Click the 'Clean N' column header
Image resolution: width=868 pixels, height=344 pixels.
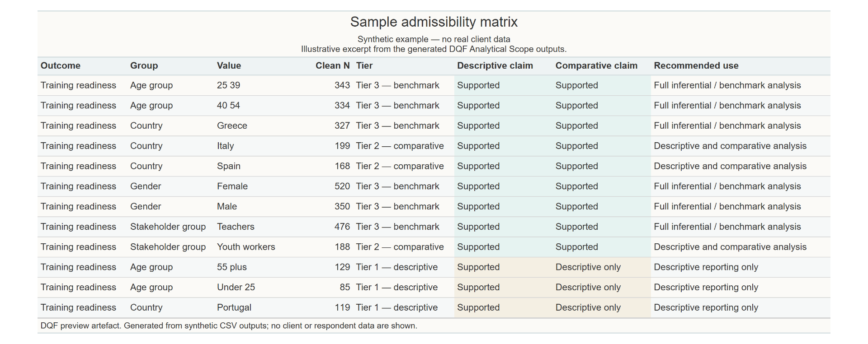click(333, 65)
